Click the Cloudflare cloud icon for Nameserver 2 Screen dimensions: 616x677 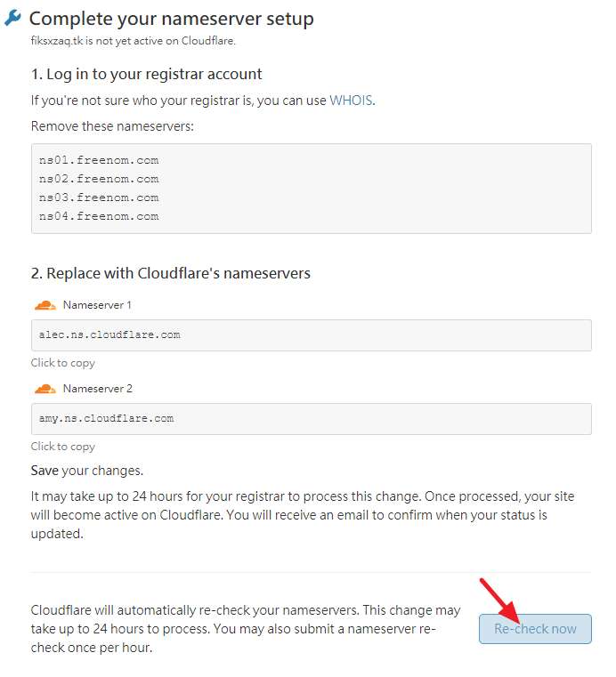coord(45,389)
